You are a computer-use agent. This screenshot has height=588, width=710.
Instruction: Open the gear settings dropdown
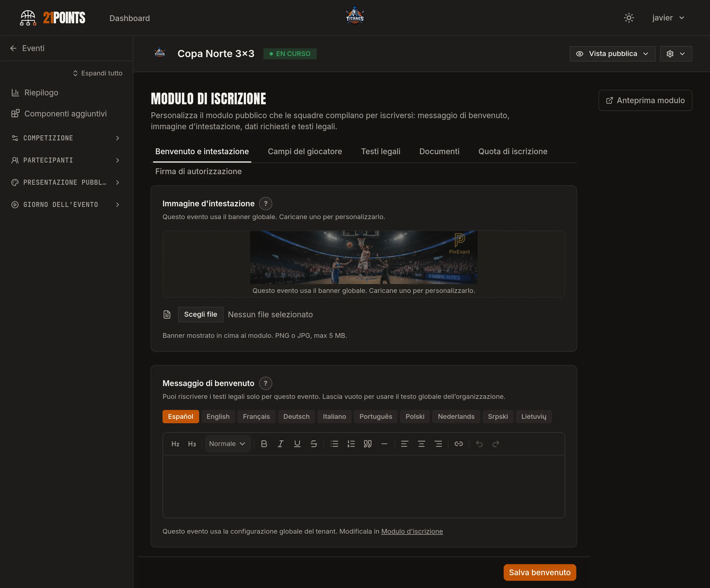coord(676,54)
